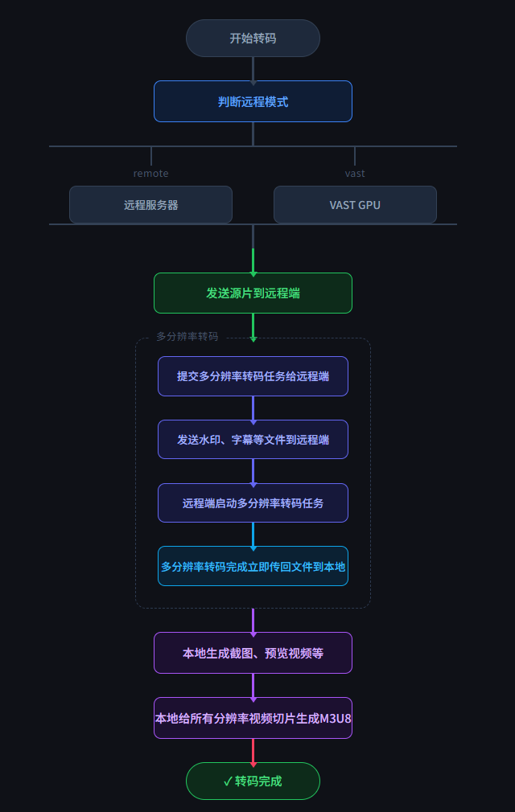Select the 判断远程模式 decision node

[x=253, y=101]
